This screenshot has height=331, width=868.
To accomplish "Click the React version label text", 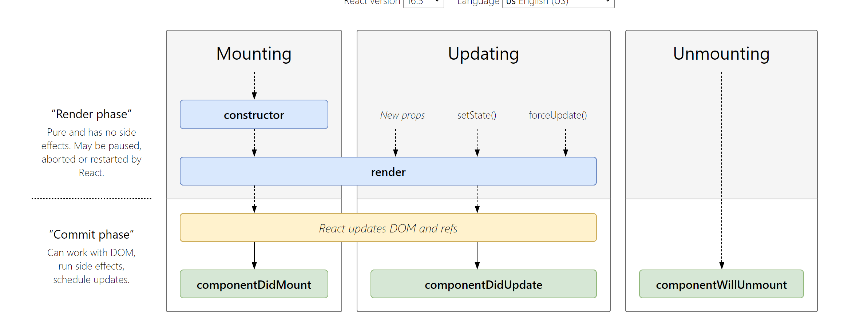I will click(x=372, y=2).
